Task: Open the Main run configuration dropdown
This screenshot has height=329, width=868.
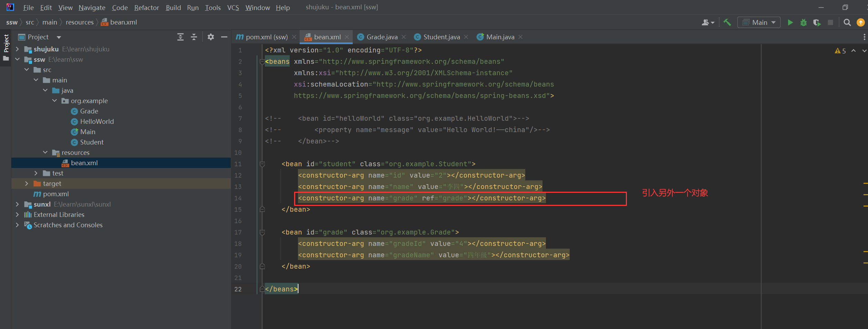Action: [759, 22]
